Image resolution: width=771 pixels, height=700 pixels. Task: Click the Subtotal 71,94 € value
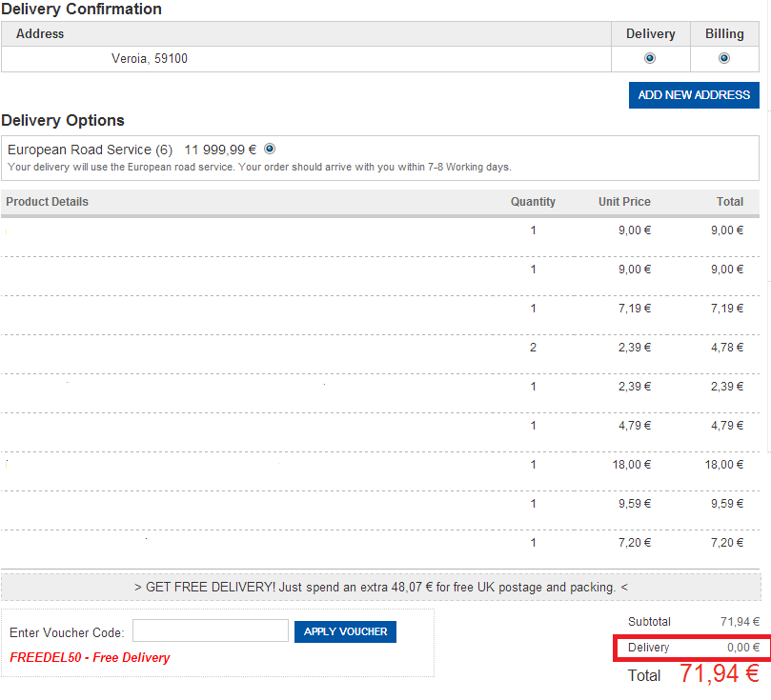pos(740,622)
